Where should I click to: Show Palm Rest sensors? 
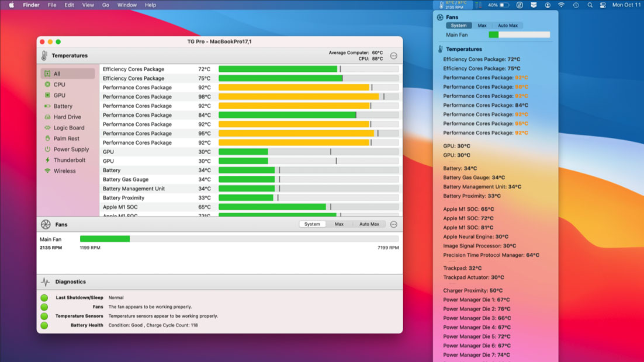pos(66,138)
